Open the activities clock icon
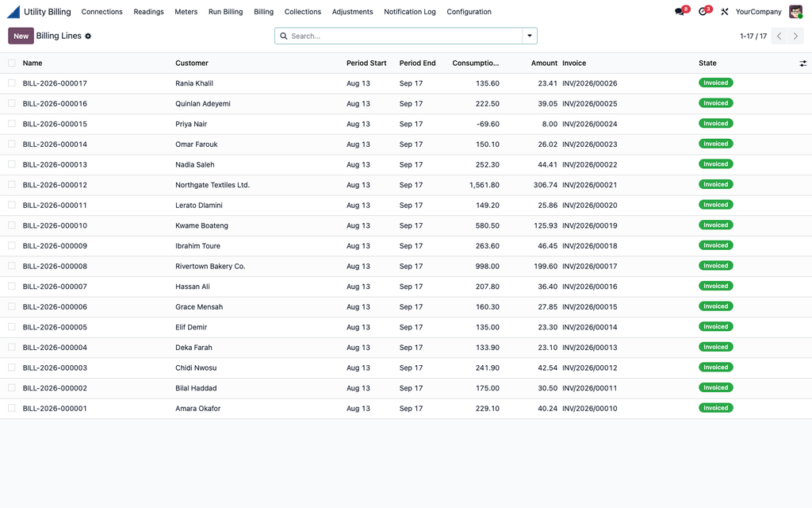 click(703, 11)
